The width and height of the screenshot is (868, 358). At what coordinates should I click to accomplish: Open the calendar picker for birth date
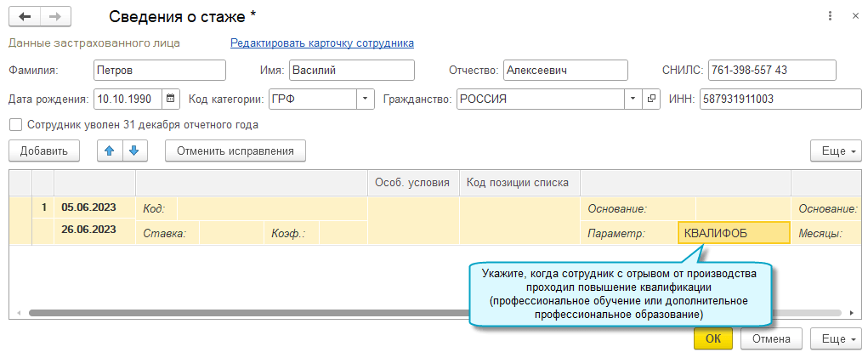click(170, 99)
